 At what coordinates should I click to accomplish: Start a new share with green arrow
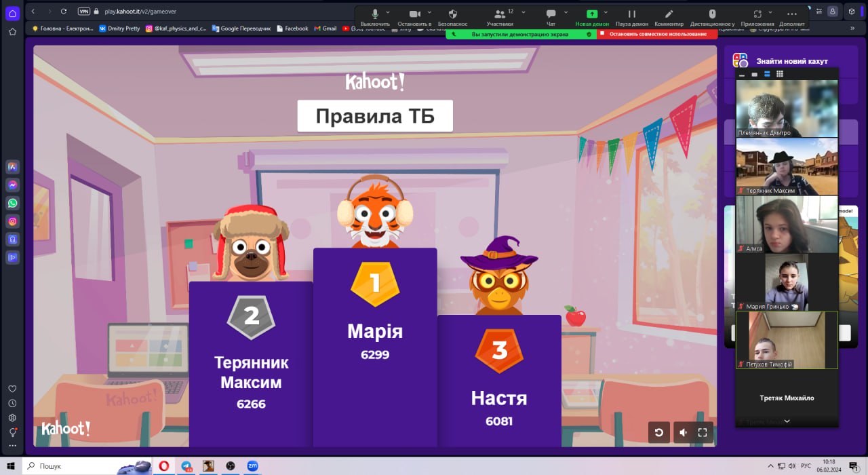[592, 14]
